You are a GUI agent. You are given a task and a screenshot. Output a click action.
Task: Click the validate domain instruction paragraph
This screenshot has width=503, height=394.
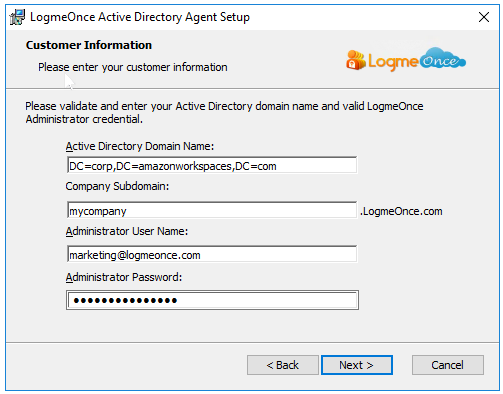224,113
